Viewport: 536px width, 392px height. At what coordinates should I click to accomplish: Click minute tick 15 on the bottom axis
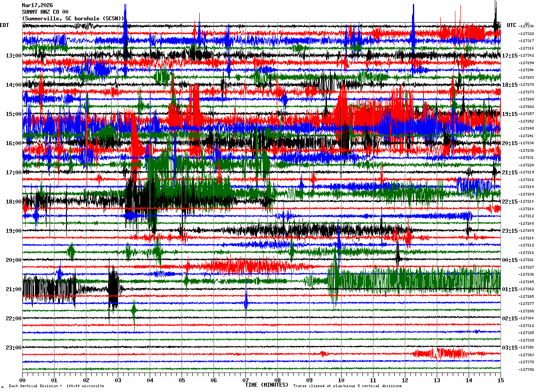click(x=500, y=380)
